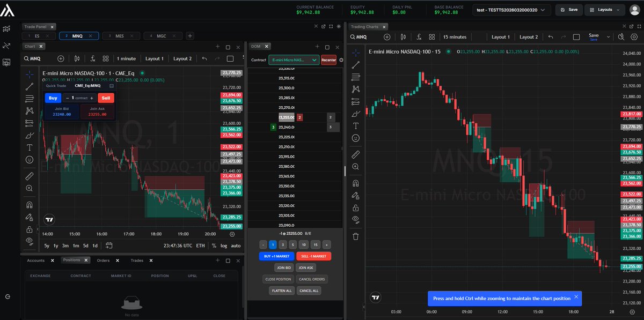644x320 pixels.
Task: Open user profile avatar at top right
Action: (x=636, y=10)
